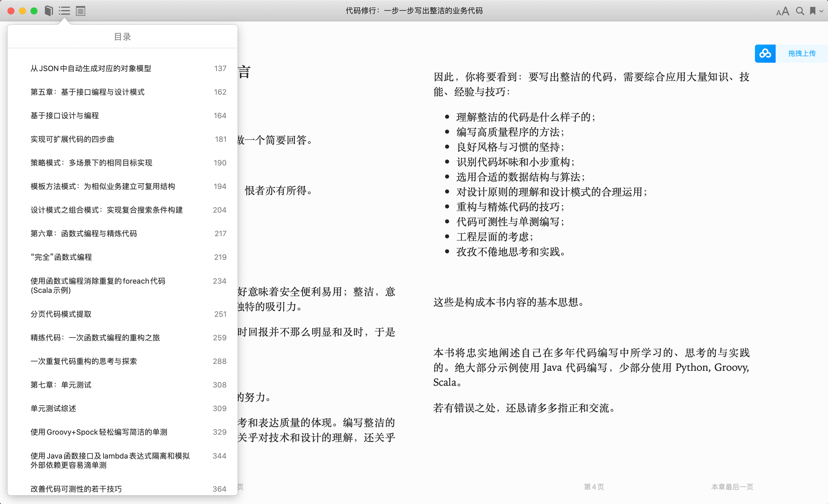Click the 拖拽上传 upload button
This screenshot has height=504, width=828.
802,54
